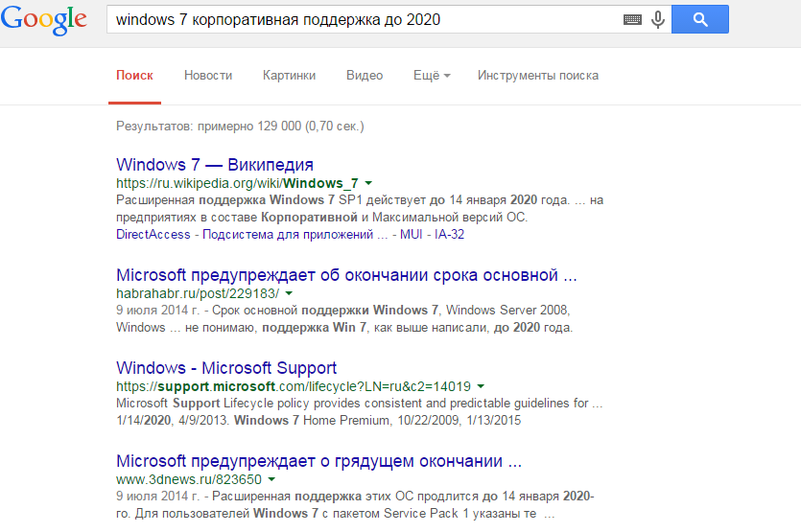Open Microsoft предупреждает об окончании срока result
The image size is (801, 532).
[346, 275]
